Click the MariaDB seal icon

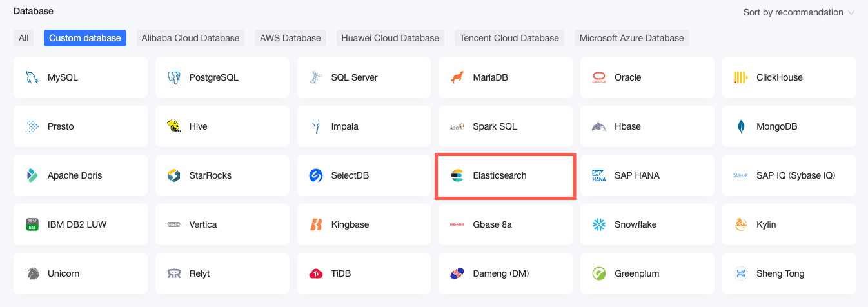coord(457,77)
